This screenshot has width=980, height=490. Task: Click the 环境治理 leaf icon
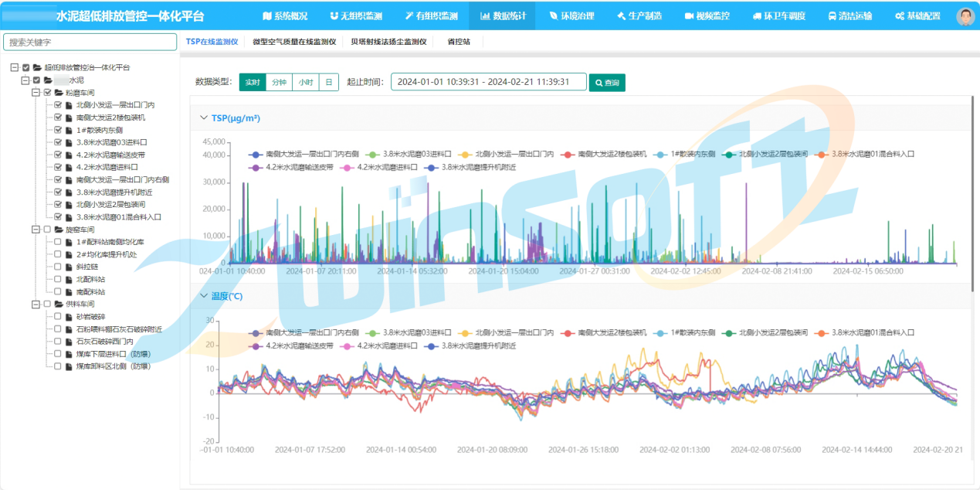pos(553,15)
